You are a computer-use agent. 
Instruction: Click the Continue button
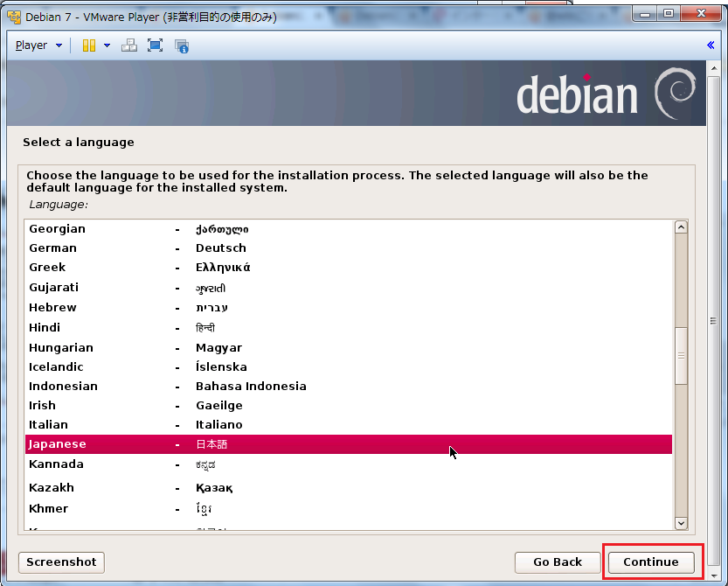point(650,562)
